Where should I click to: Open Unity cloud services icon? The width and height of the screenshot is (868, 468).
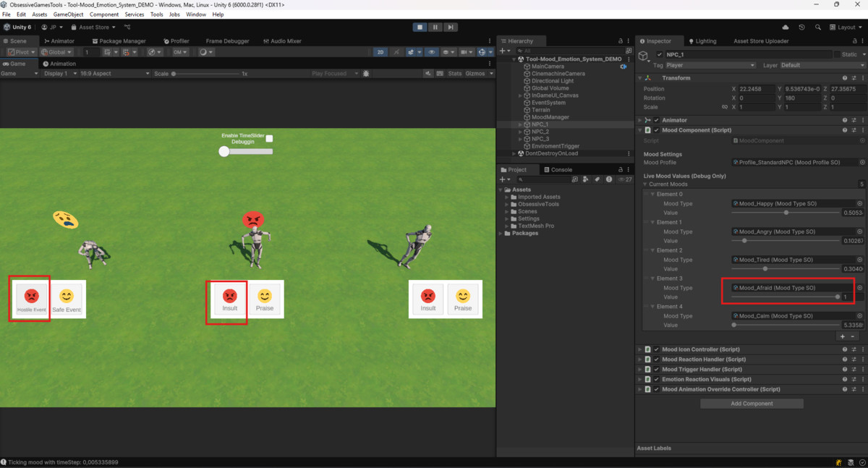point(786,27)
